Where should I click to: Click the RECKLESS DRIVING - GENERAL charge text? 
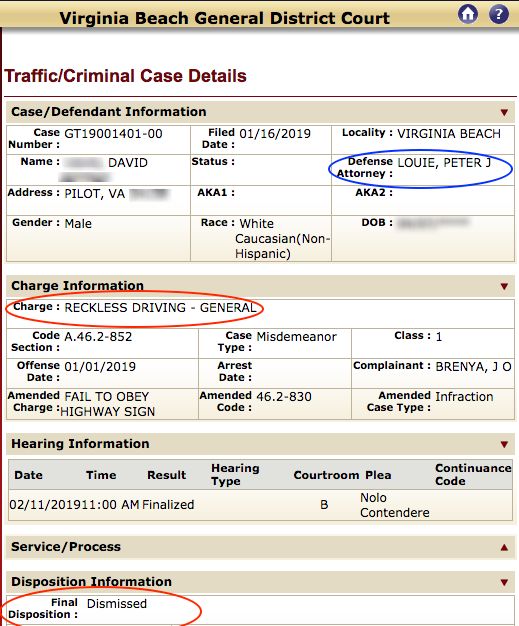(160, 308)
